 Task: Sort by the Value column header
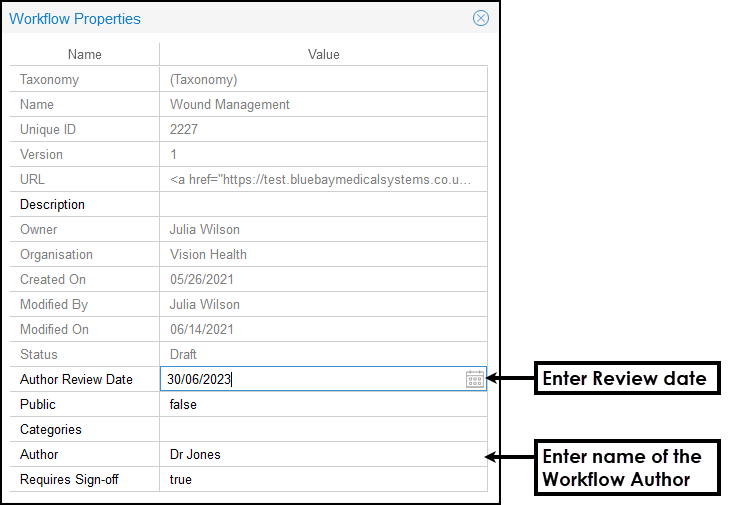coord(323,54)
